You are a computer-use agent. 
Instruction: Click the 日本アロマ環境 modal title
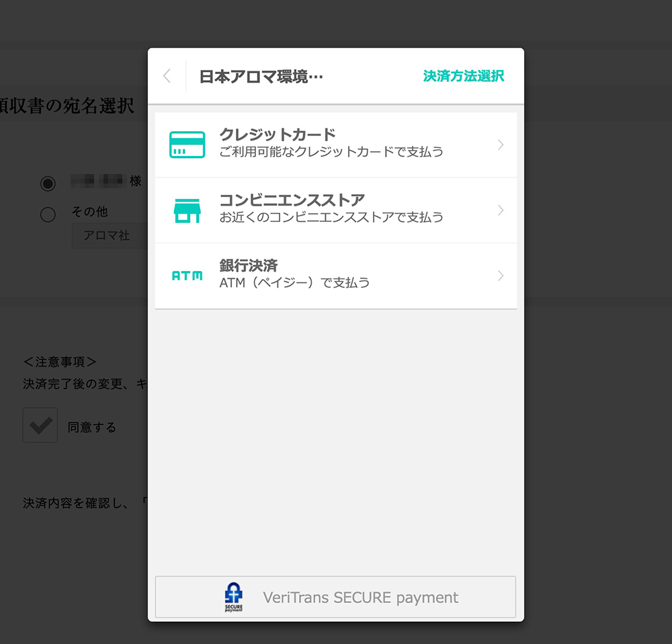point(261,76)
